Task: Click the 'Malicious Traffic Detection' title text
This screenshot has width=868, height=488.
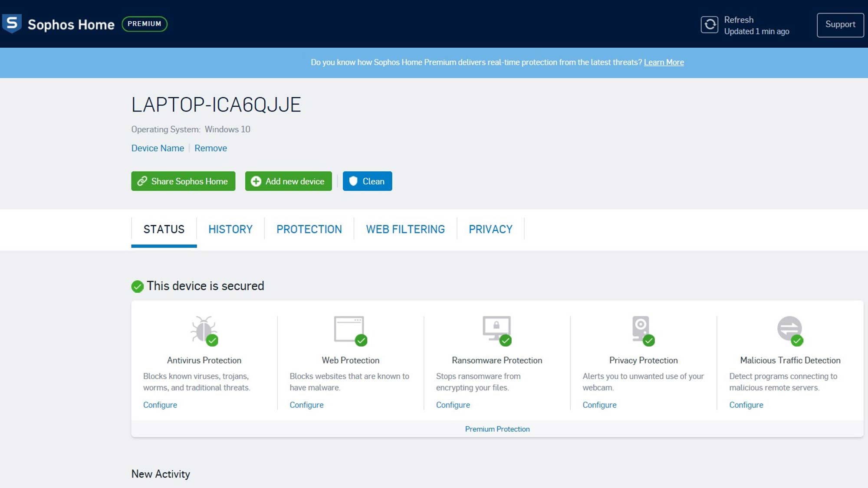Action: (x=790, y=360)
